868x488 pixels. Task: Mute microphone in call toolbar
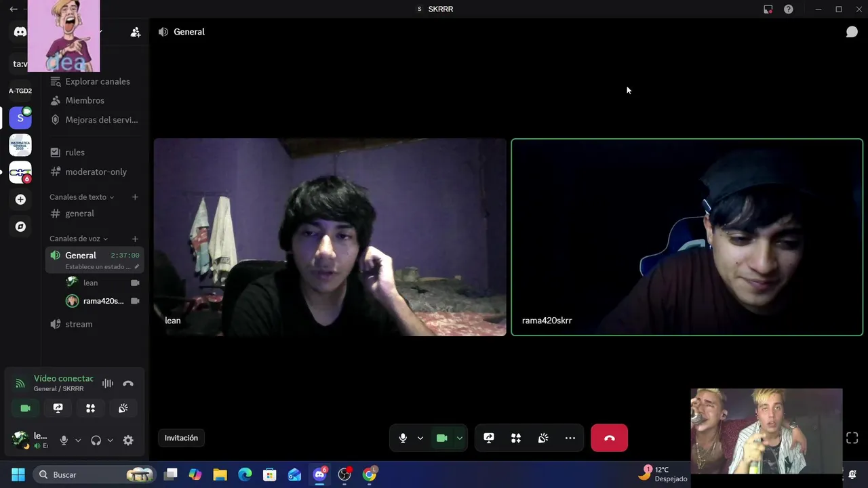[403, 438]
